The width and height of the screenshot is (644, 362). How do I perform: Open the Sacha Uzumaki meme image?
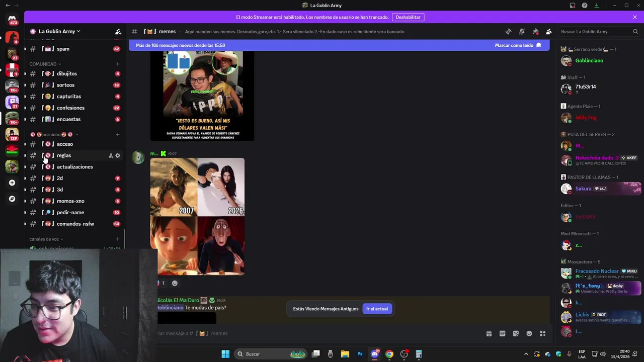pos(202,96)
